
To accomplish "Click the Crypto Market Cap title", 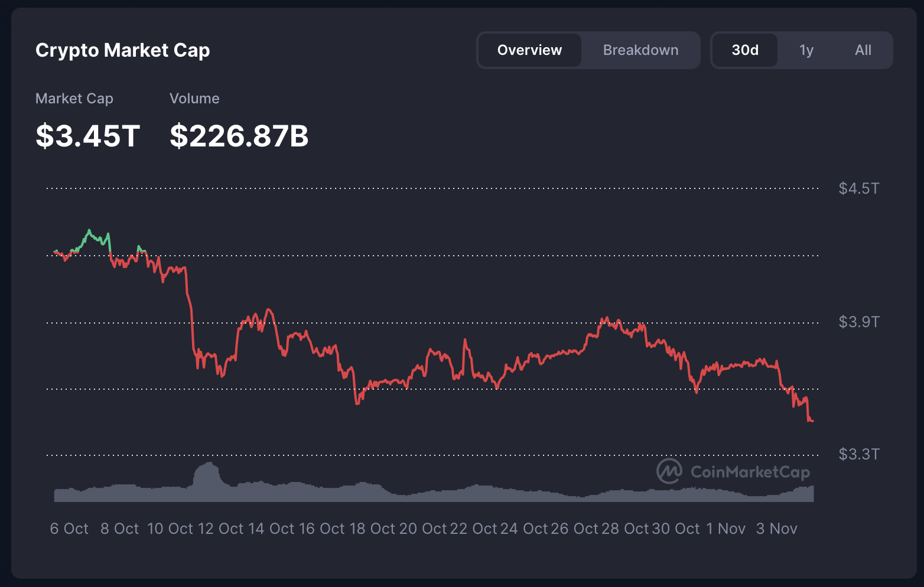I will pos(122,50).
